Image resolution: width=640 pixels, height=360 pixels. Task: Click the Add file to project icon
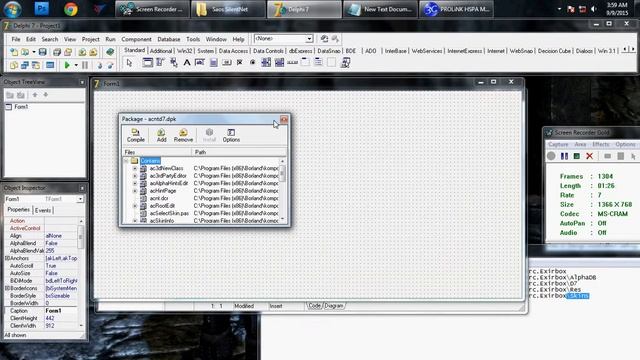coord(82,52)
